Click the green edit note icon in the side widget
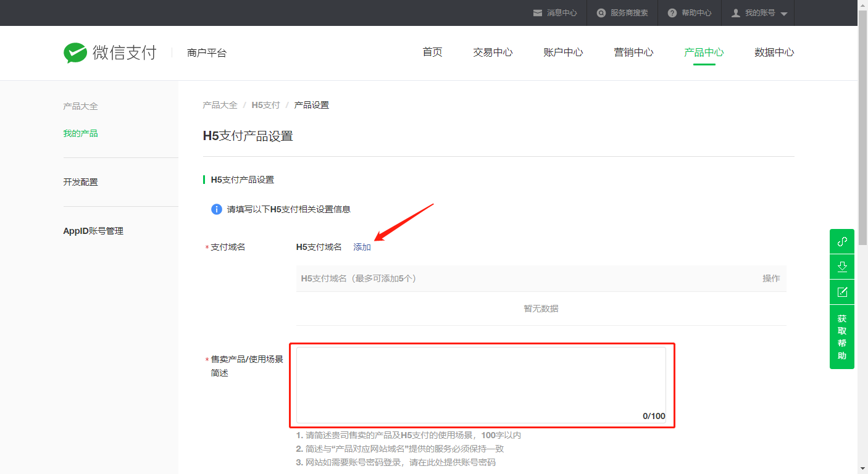 pos(842,292)
